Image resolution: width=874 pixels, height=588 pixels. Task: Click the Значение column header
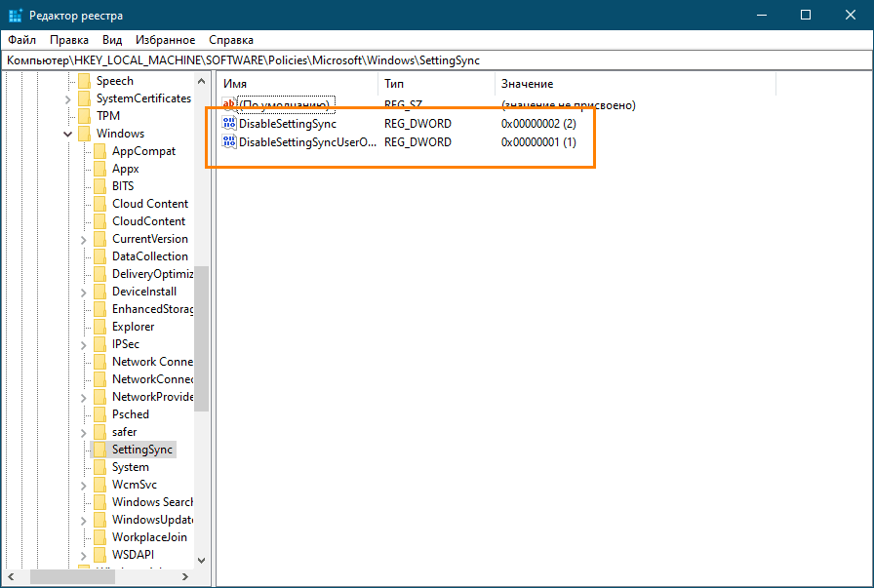click(527, 84)
